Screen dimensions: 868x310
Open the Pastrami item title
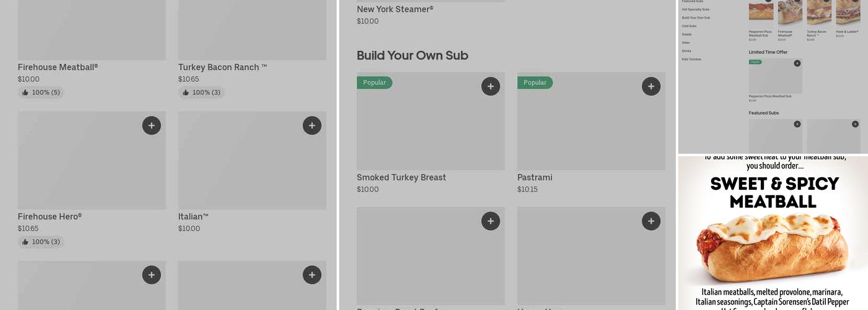pyautogui.click(x=534, y=177)
